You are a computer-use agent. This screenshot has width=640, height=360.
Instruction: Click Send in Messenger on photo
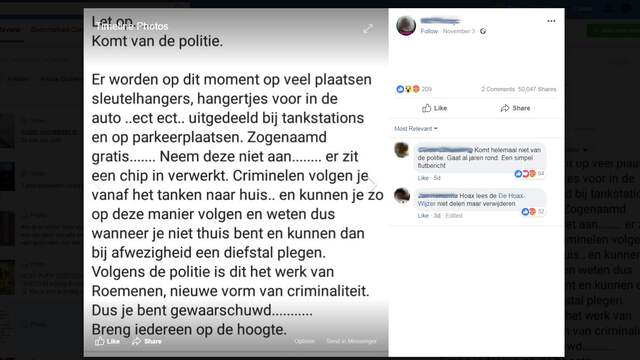tap(351, 341)
